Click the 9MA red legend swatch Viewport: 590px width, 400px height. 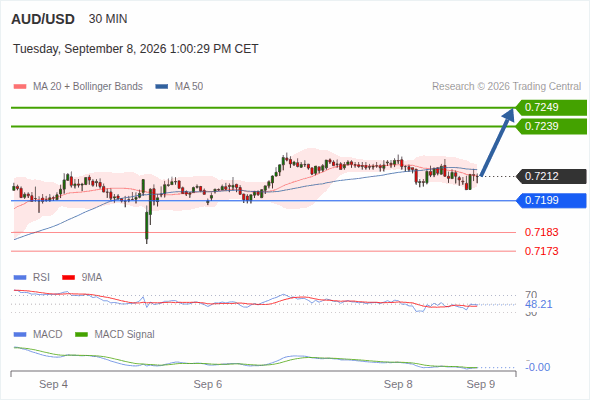(x=68, y=278)
